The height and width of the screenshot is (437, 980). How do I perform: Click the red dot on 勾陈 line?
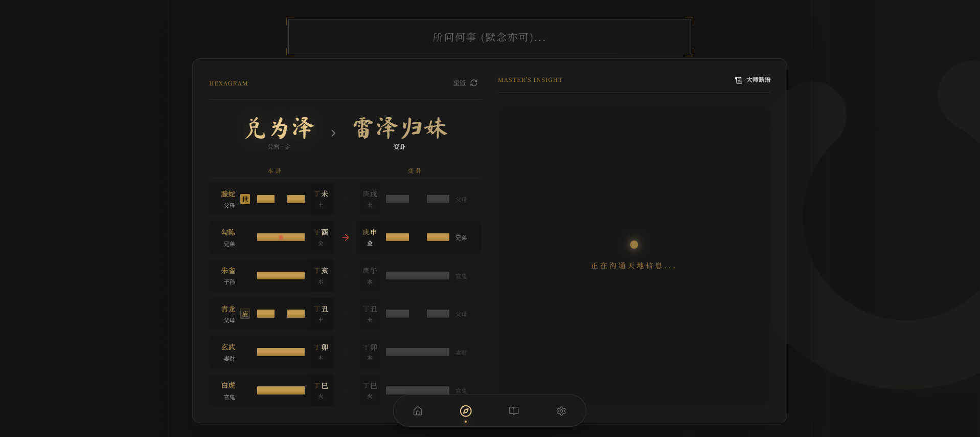281,237
